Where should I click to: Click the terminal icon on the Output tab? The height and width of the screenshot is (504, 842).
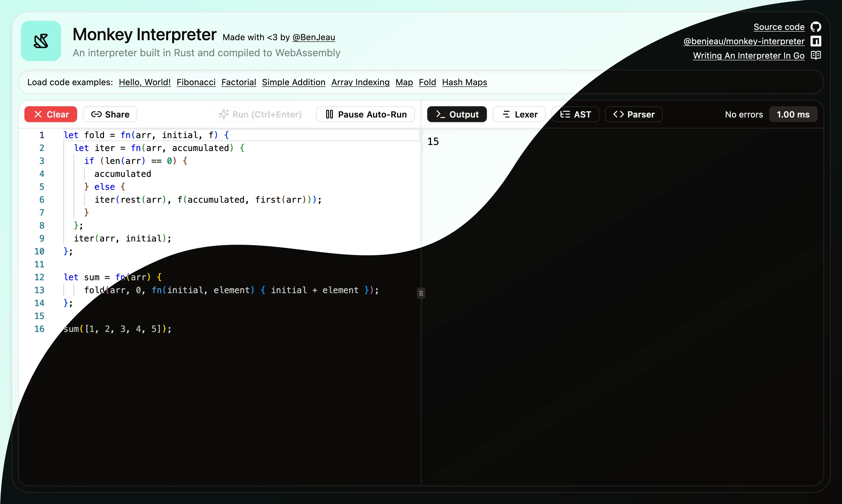(440, 114)
